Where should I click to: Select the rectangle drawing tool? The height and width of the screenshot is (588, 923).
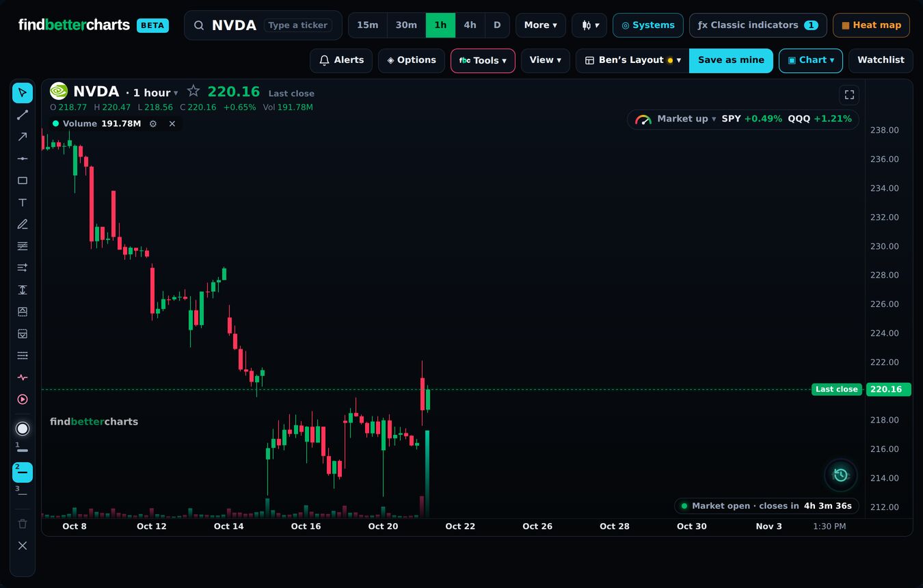click(23, 181)
